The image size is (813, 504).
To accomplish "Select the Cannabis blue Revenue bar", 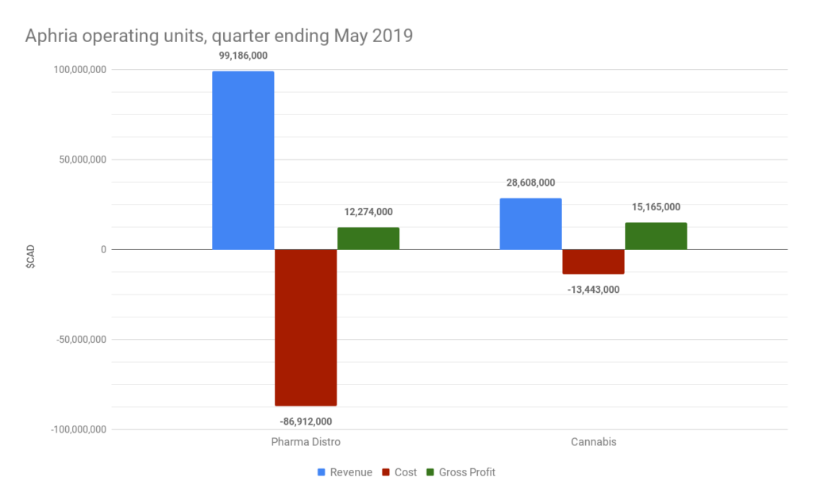I will (530, 224).
